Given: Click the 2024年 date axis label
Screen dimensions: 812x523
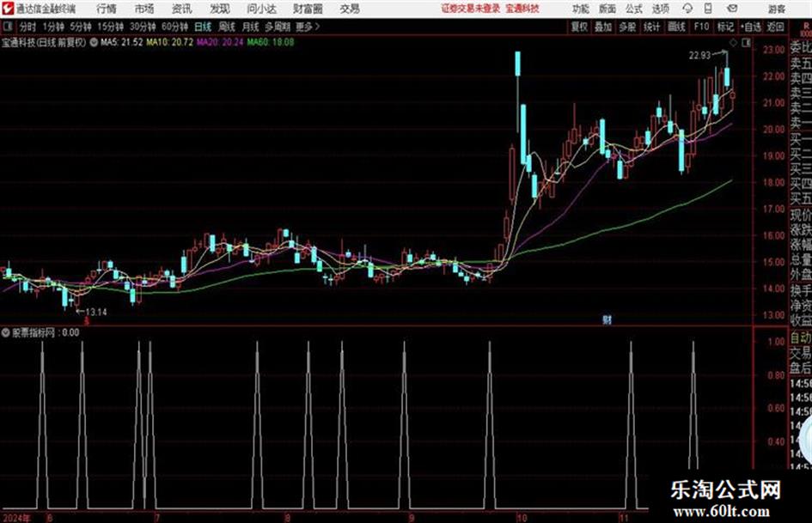Looking at the screenshot, I should click(16, 517).
